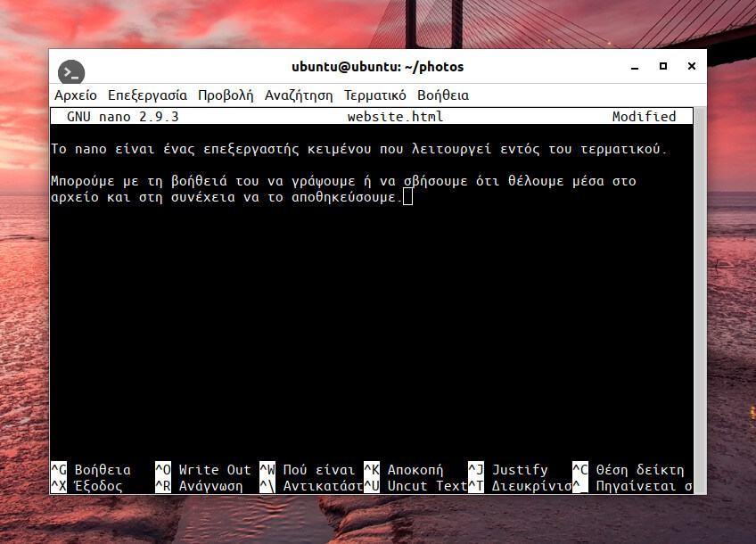Open the Προβολή menu
This screenshot has height=544, width=756.
coord(226,95)
